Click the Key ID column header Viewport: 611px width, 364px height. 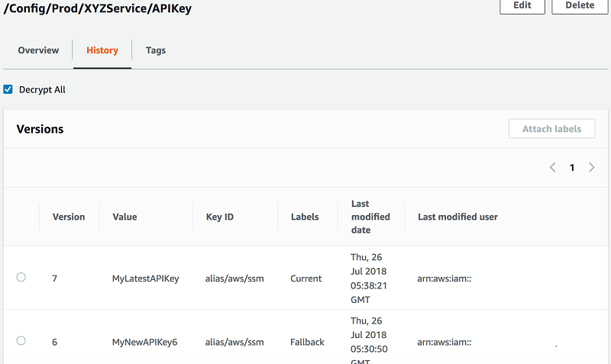pos(220,217)
